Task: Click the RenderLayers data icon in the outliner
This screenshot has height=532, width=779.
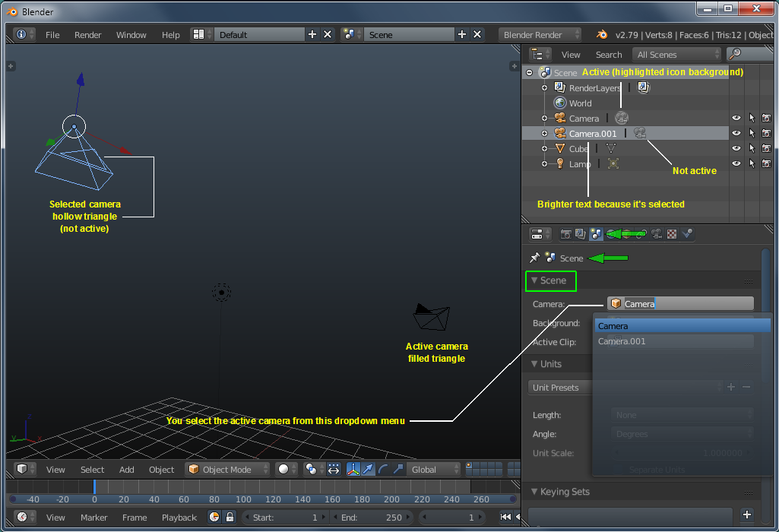Action: tap(644, 87)
